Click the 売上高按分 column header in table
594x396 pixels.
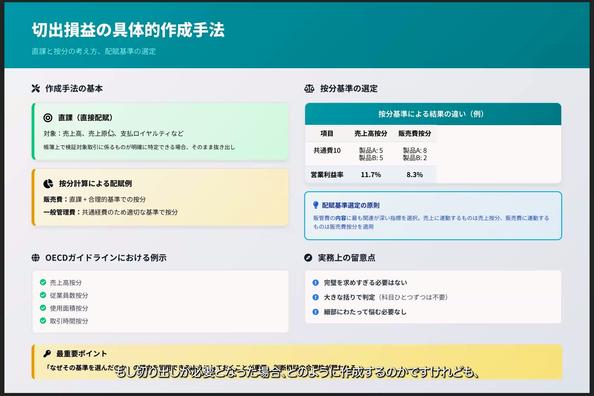(x=371, y=133)
